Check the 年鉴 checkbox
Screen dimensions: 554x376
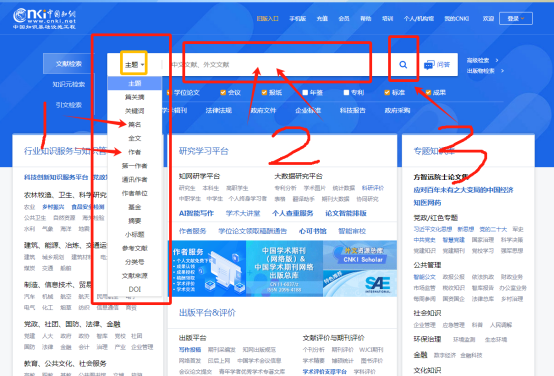click(x=305, y=93)
